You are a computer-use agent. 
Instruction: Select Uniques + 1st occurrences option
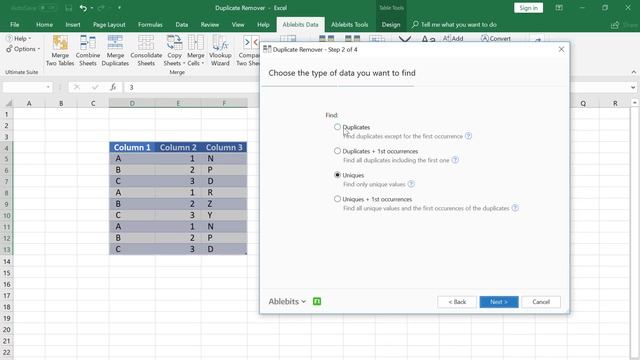click(x=337, y=199)
